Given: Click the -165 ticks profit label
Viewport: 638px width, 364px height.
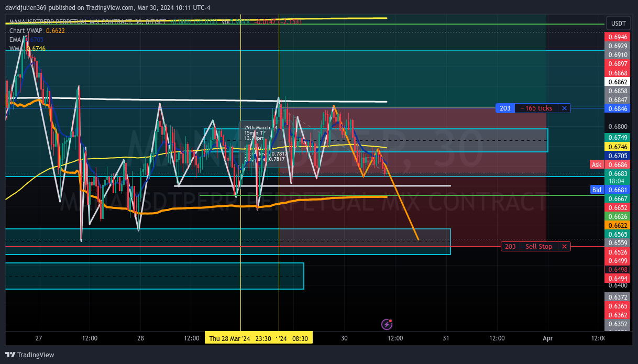Looking at the screenshot, I should coord(536,108).
